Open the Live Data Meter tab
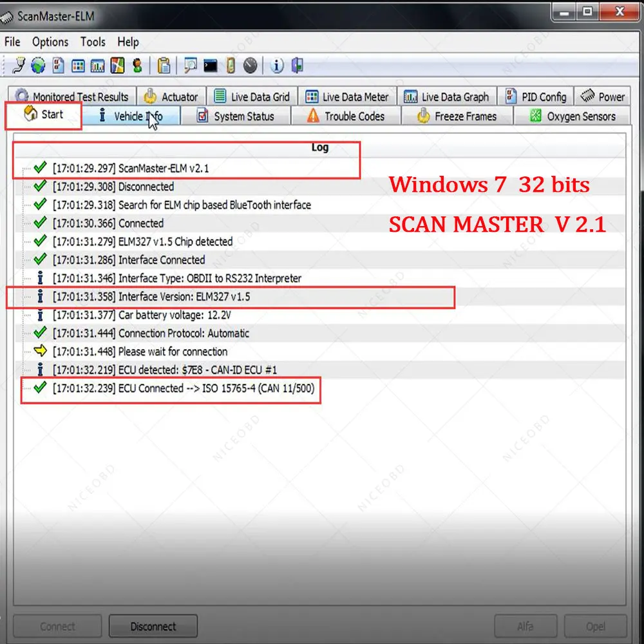Image resolution: width=644 pixels, height=644 pixels. (x=348, y=97)
